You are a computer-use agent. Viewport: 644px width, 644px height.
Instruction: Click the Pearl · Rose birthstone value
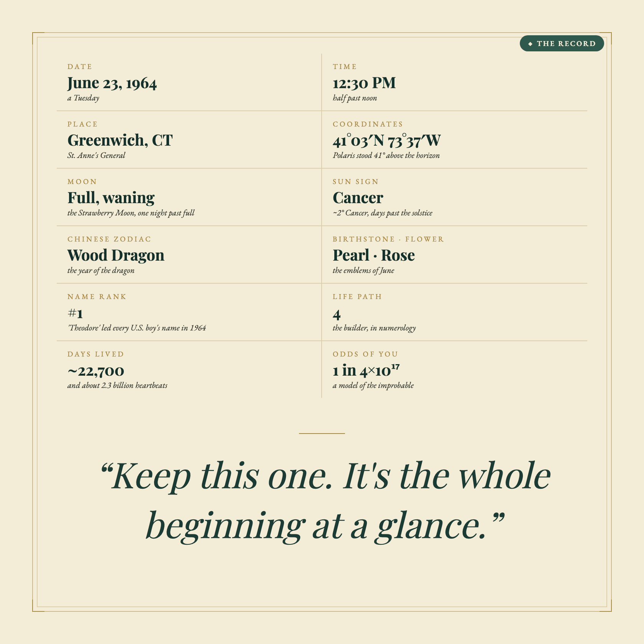coord(374,255)
